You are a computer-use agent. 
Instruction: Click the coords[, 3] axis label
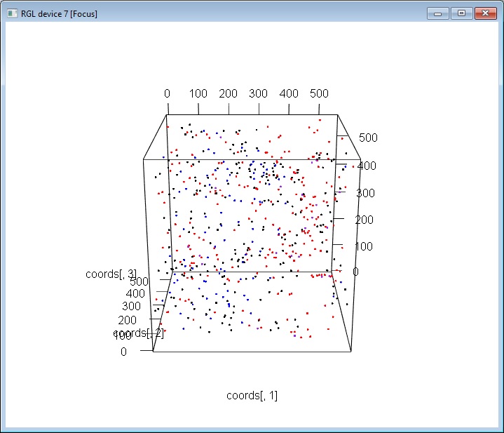[x=111, y=274]
